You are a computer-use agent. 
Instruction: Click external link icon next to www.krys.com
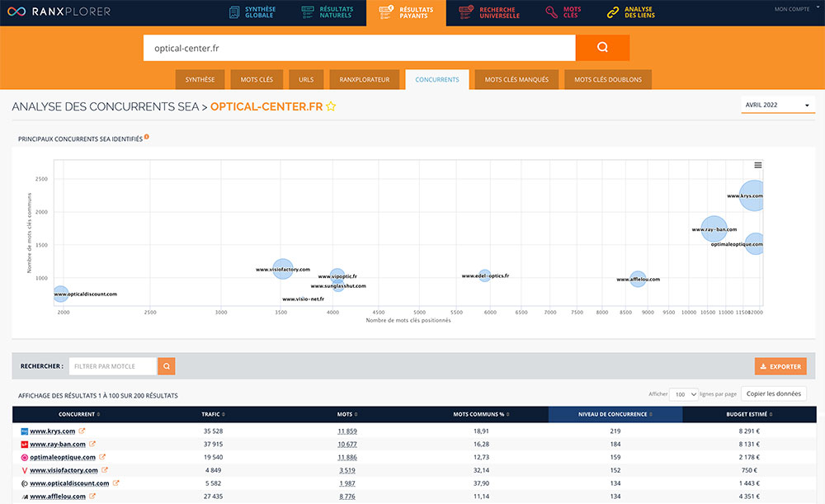coord(82,431)
